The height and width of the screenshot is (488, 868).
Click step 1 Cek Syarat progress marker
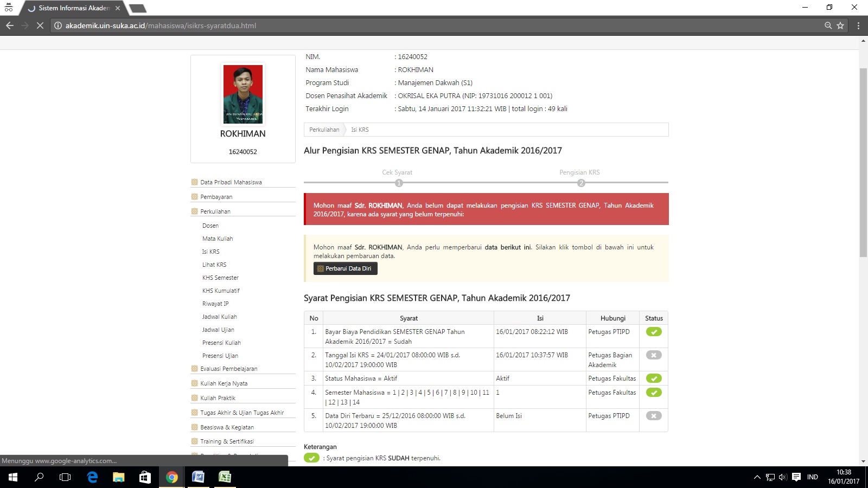(x=399, y=183)
